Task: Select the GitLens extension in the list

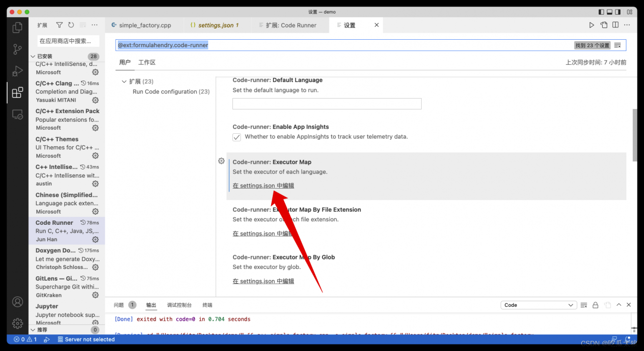Action: tap(67, 287)
